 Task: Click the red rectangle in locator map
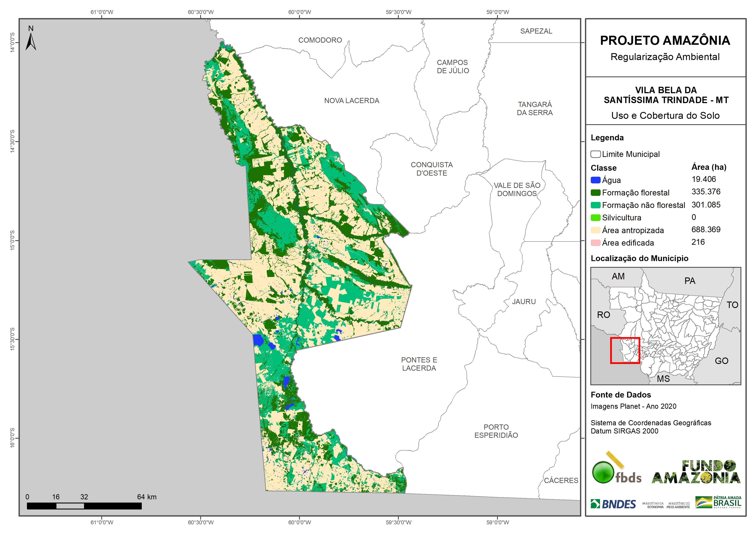pos(625,351)
